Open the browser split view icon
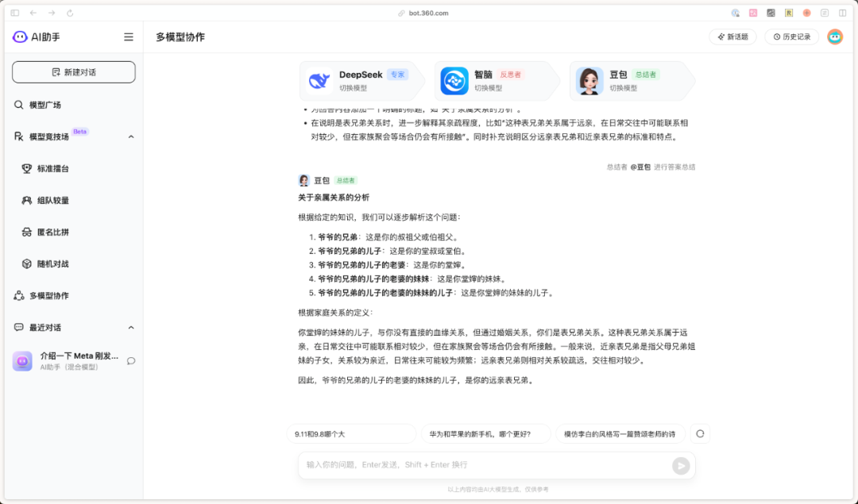 (x=843, y=13)
